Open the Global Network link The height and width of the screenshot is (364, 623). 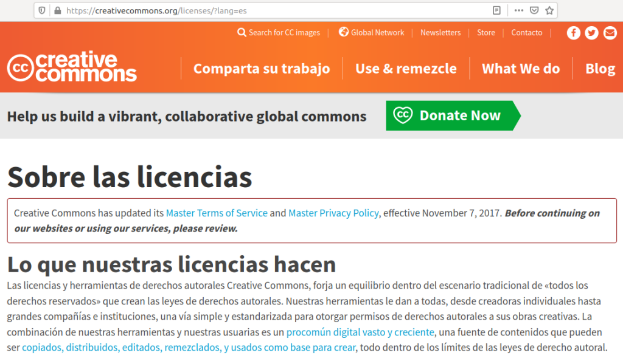[377, 33]
